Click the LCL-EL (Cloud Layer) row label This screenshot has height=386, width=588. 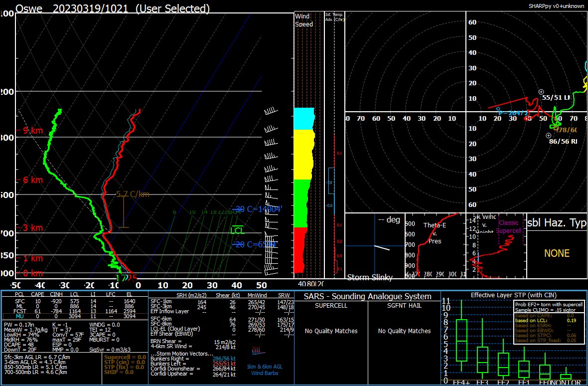click(175, 329)
